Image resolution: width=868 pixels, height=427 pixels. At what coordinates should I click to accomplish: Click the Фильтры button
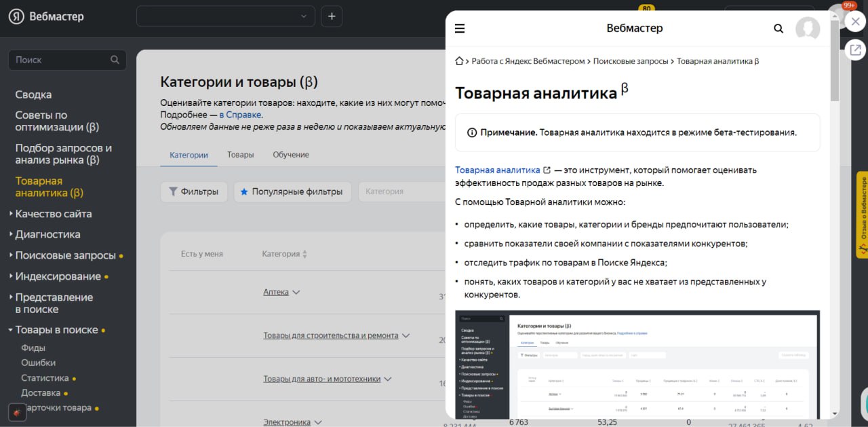193,191
